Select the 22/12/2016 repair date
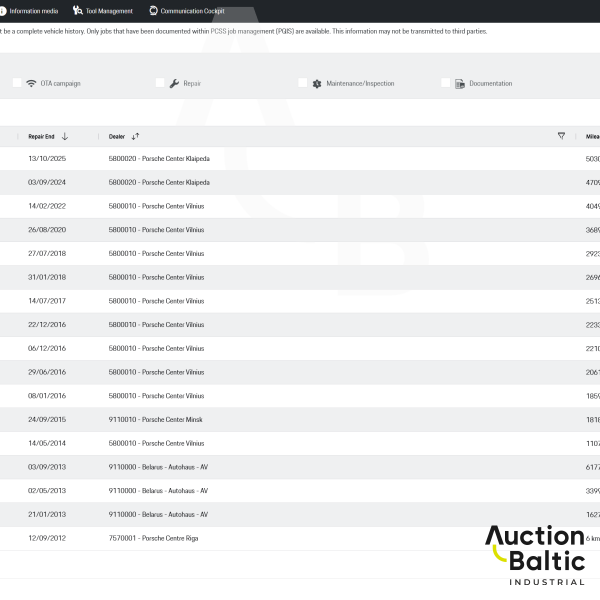 click(47, 324)
